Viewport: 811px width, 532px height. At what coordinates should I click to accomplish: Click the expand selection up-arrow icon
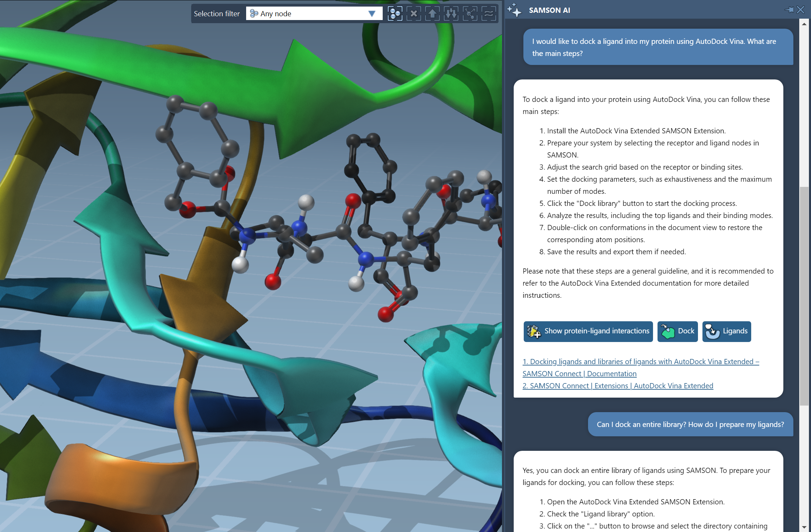[432, 13]
